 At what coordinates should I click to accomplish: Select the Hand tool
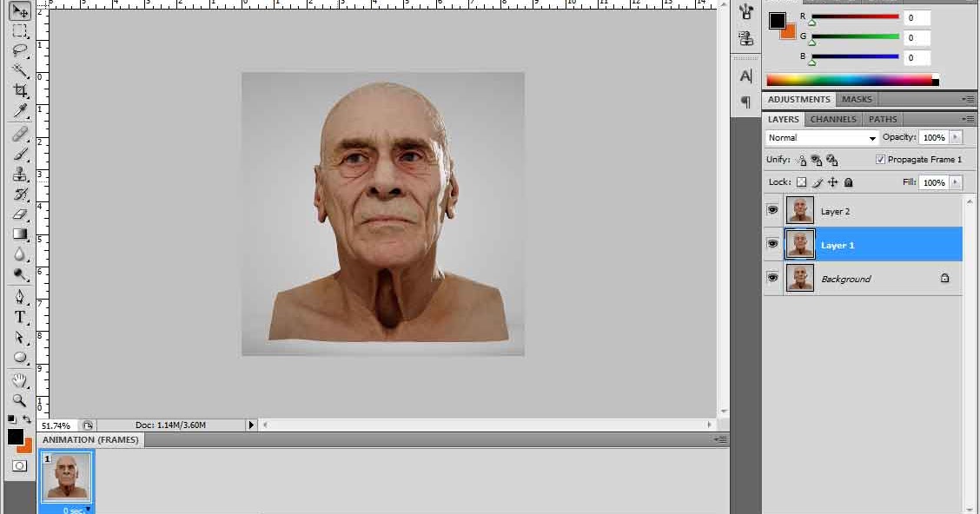click(x=20, y=379)
